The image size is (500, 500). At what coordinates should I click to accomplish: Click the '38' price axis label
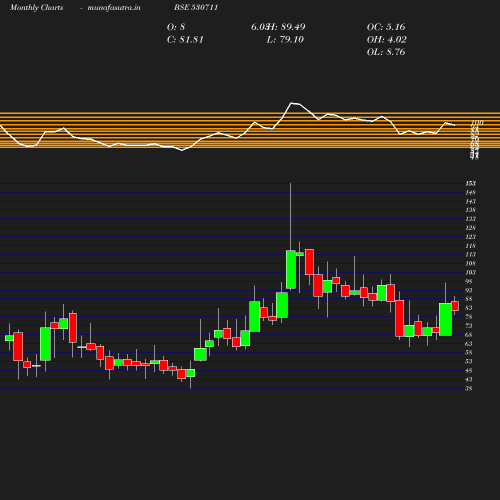pos(469,388)
